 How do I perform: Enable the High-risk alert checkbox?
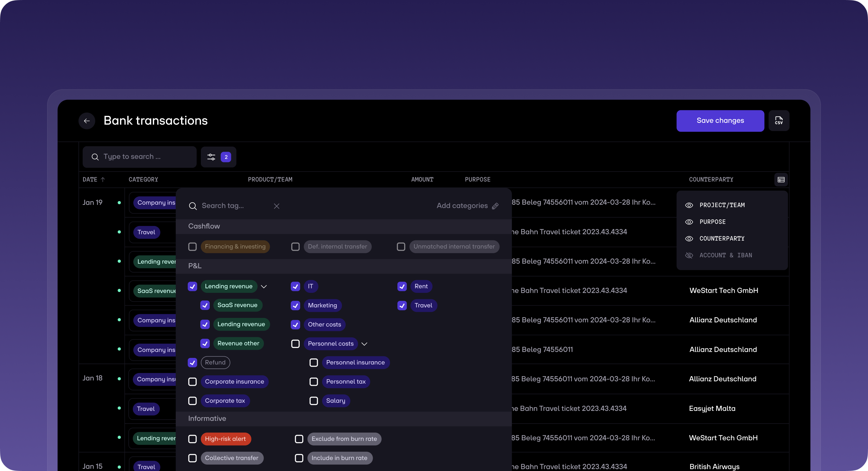[193, 439]
